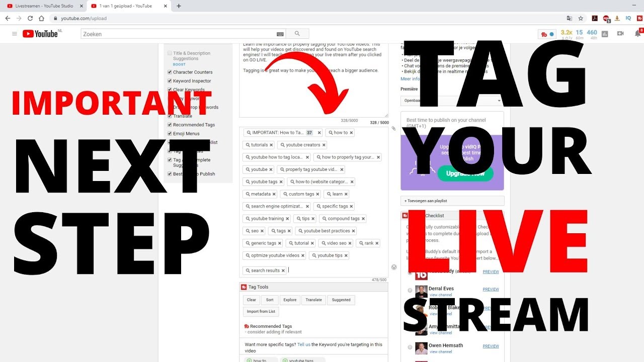The image size is (644, 362).
Task: Preview the Owen Hemsath checklist
Action: [x=491, y=346]
